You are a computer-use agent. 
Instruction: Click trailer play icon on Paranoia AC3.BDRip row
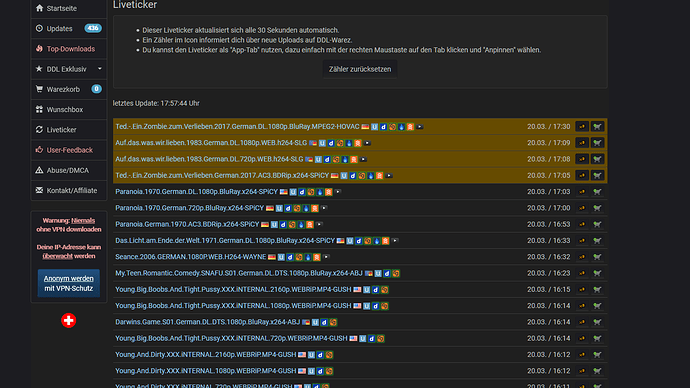tap(319, 224)
